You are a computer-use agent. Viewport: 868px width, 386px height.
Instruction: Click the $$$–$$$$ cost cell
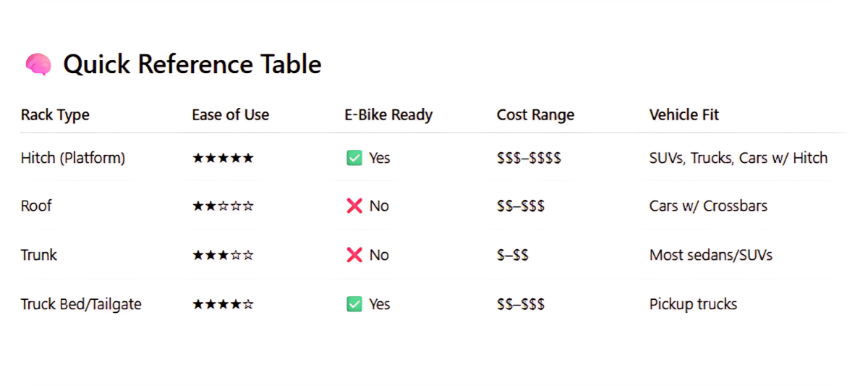coord(529,158)
